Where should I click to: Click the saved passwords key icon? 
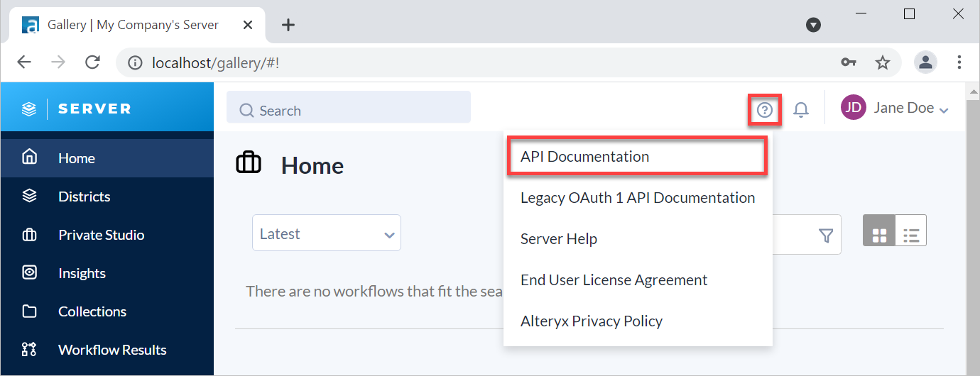coord(849,62)
